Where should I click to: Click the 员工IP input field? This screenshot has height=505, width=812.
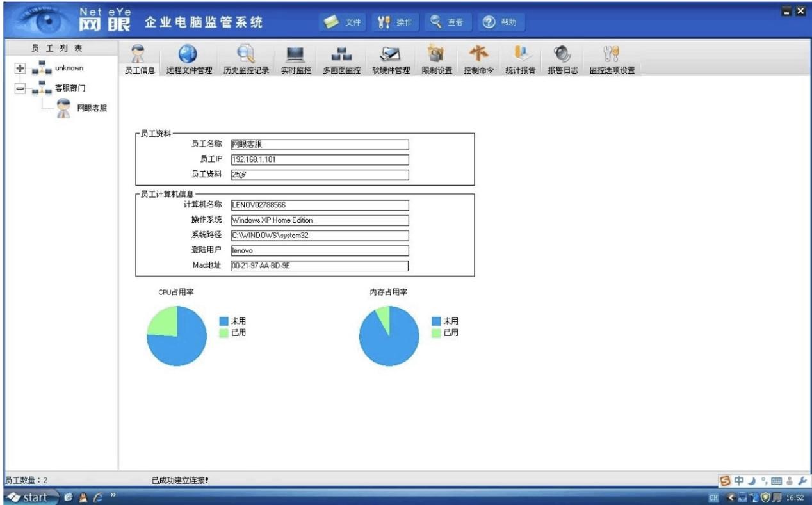point(319,159)
